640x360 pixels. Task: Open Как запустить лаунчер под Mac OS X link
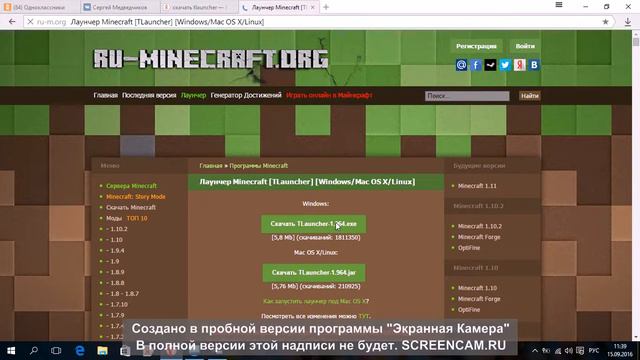[x=316, y=301]
